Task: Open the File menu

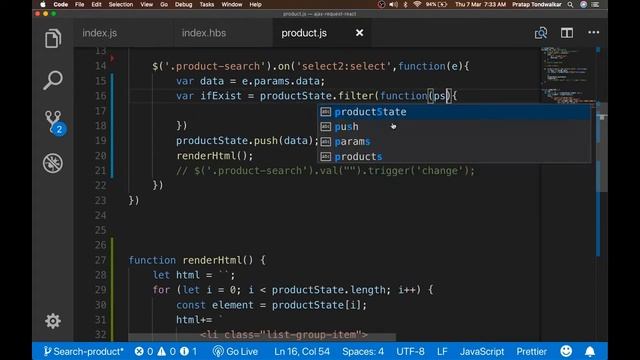Action: tap(80, 4)
